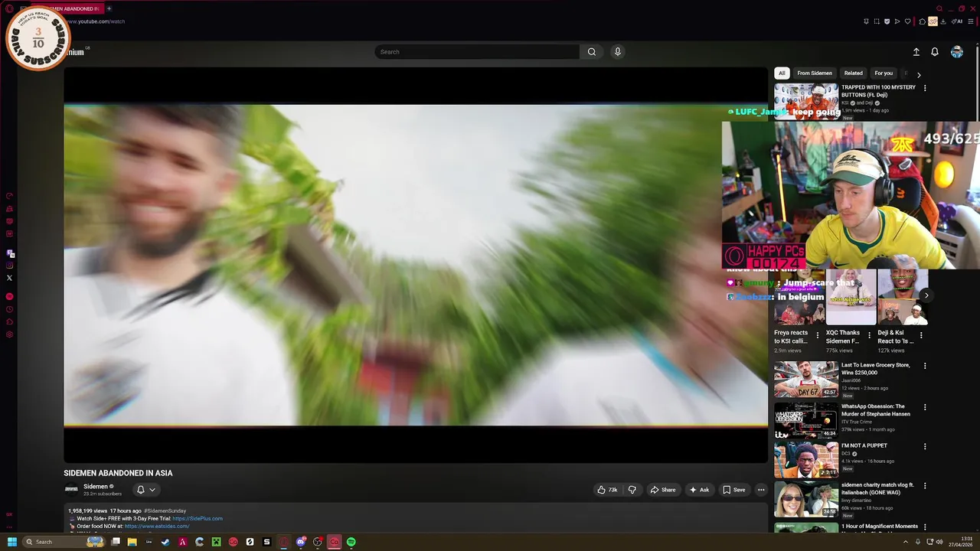Click the Opera GX browser logo
This screenshot has height=551, width=980.
[x=9, y=8]
